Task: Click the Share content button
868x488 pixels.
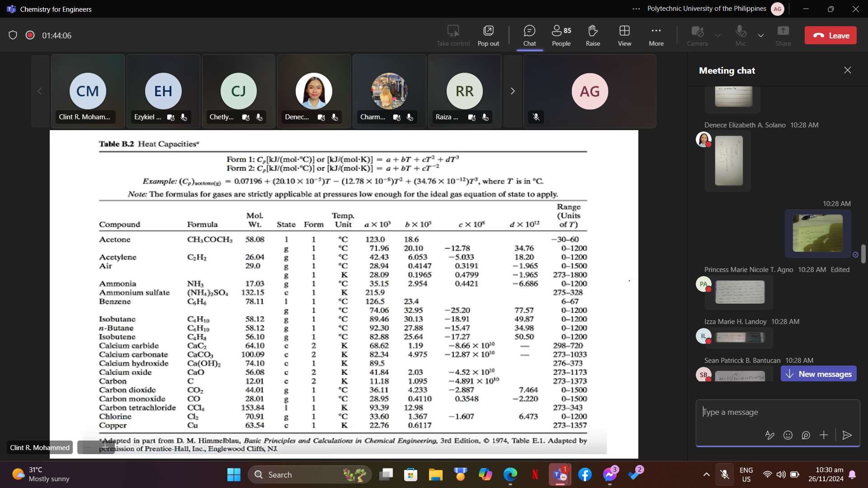Action: (x=783, y=36)
